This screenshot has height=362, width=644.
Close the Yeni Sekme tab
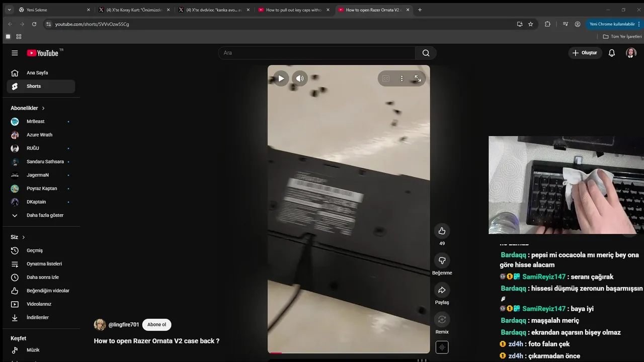pyautogui.click(x=89, y=10)
